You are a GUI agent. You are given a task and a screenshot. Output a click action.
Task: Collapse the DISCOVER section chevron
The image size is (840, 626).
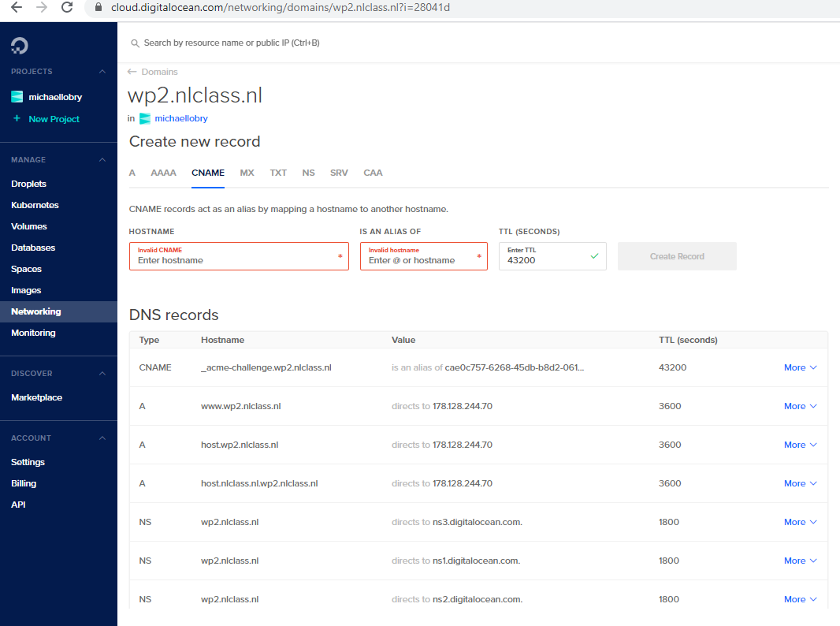[102, 373]
